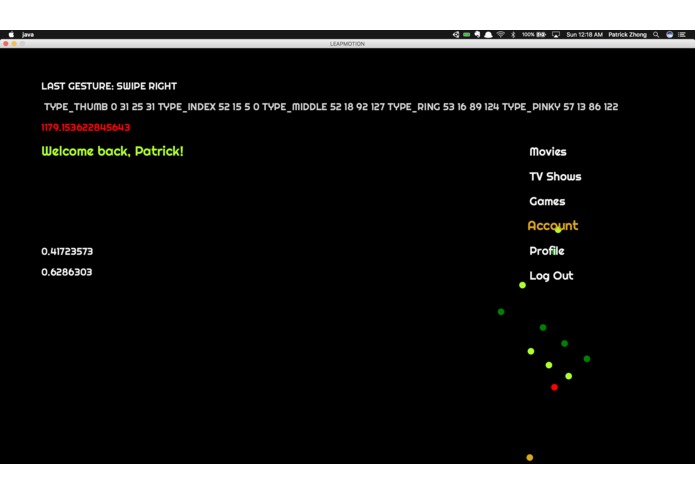Click the 'LAST GESTURE: SWIPE RIGHT' text
Image resolution: width=695 pixels, height=494 pixels.
(x=109, y=86)
